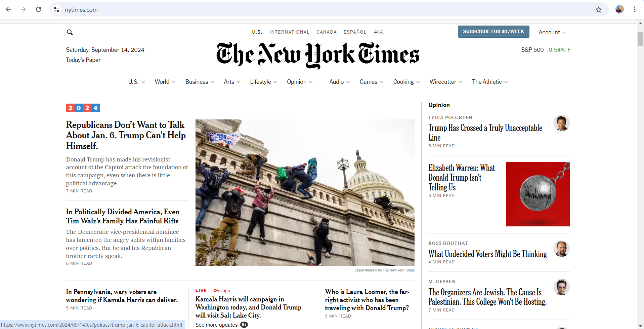Click Subscribe for $1/week button
Image resolution: width=644 pixels, height=329 pixels.
(x=493, y=32)
